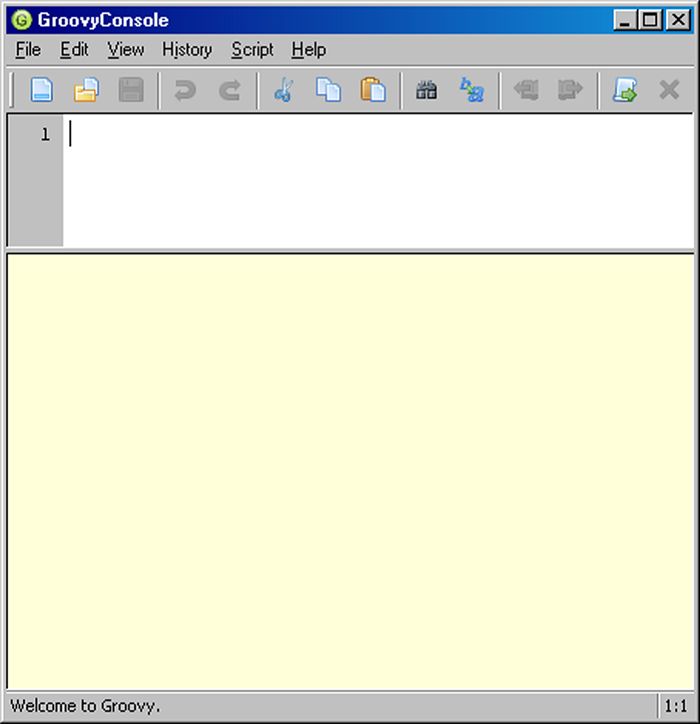Expand the View menu

coord(126,49)
